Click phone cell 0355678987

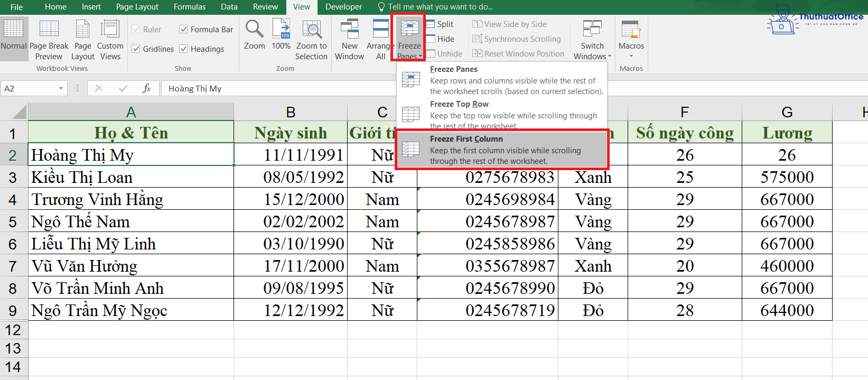click(x=488, y=266)
